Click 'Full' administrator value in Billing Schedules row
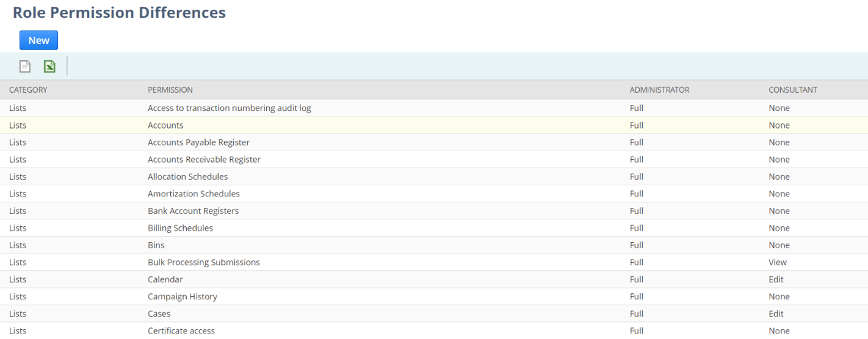Image resolution: width=868 pixels, height=339 pixels. tap(637, 228)
